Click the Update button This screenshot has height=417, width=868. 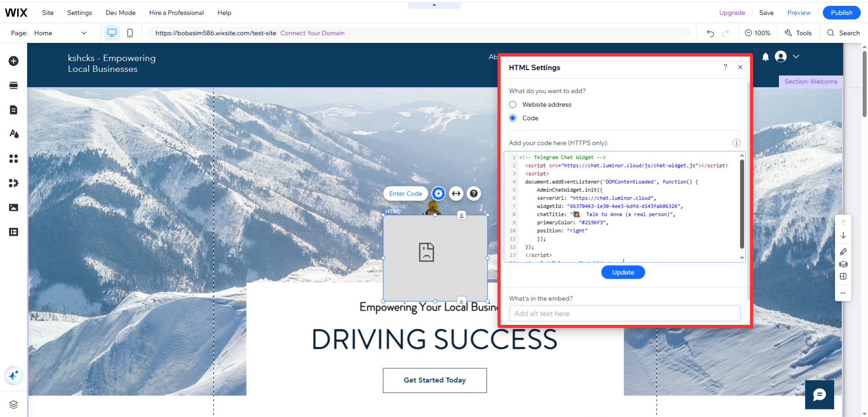623,272
